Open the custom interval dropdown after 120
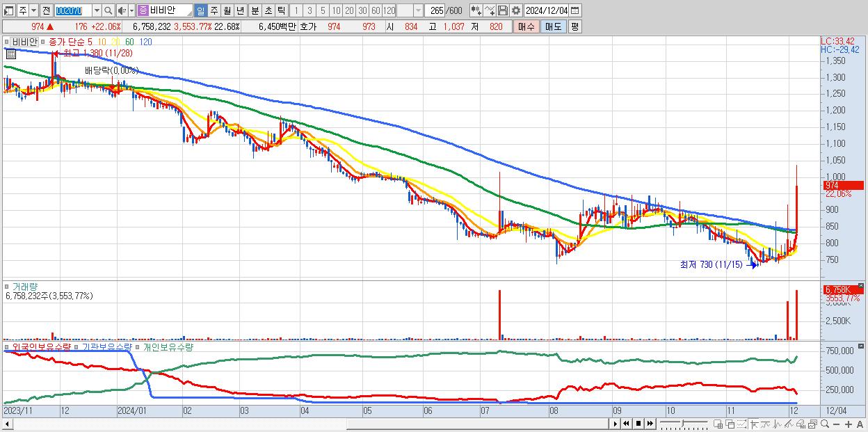 418,10
